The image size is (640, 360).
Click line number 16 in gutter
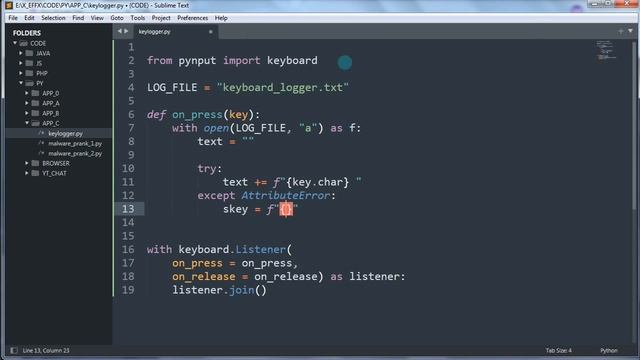(128, 249)
